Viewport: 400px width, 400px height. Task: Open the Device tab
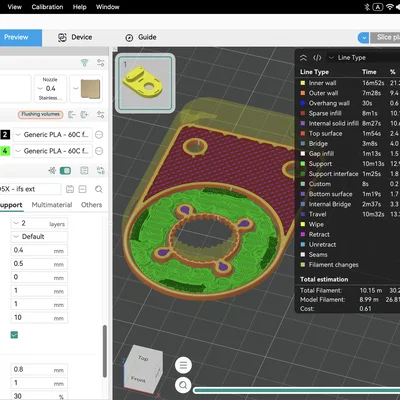coord(75,37)
